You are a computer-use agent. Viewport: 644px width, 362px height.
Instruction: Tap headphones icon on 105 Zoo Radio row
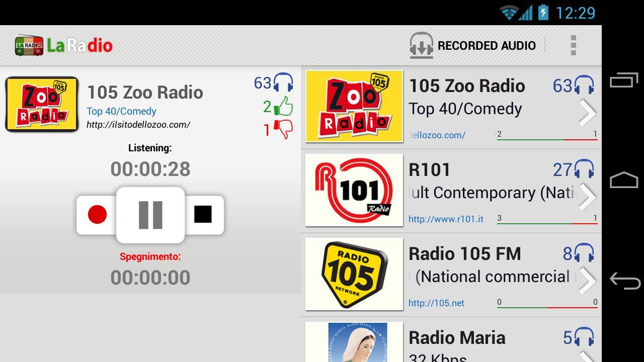point(584,85)
